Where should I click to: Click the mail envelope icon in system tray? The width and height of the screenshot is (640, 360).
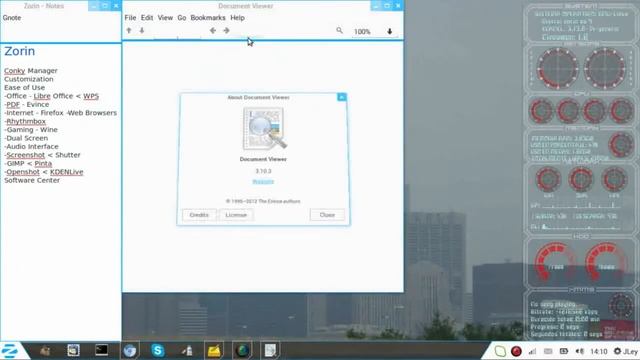(x=548, y=351)
